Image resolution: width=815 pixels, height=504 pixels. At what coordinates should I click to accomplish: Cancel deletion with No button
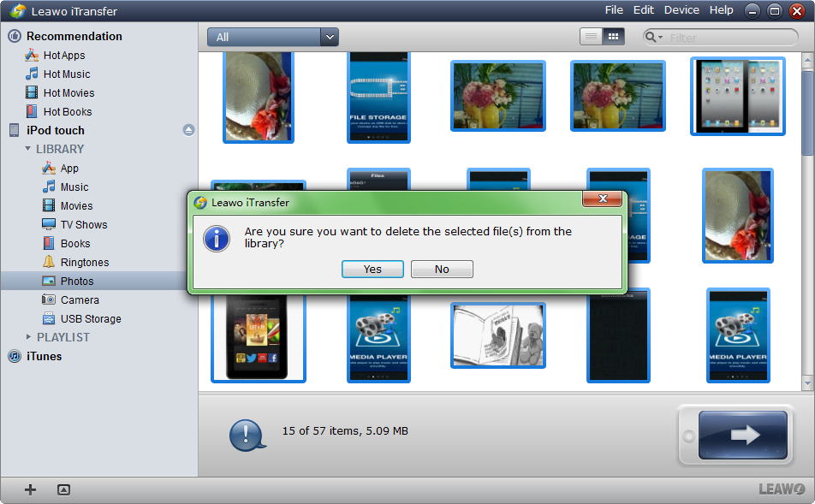(442, 270)
